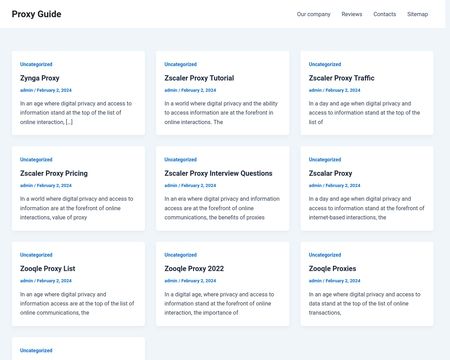Image resolution: width=450 pixels, height=360 pixels.
Task: Click Uncategorized above Zynga Proxy
Action: click(36, 64)
